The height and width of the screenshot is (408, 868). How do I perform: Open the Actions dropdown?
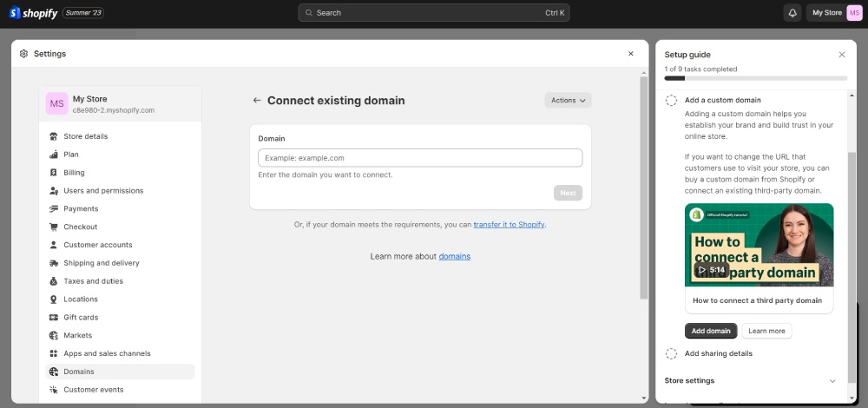point(568,100)
